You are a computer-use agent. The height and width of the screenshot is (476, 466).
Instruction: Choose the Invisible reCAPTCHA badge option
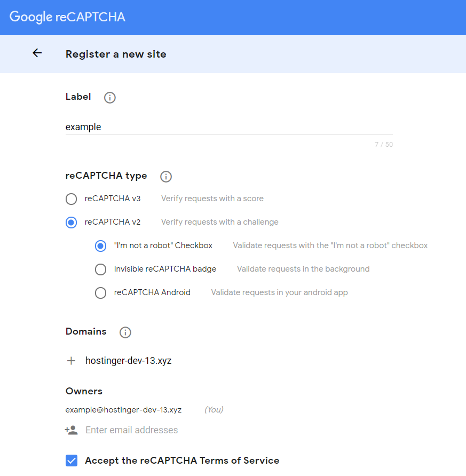(x=100, y=269)
